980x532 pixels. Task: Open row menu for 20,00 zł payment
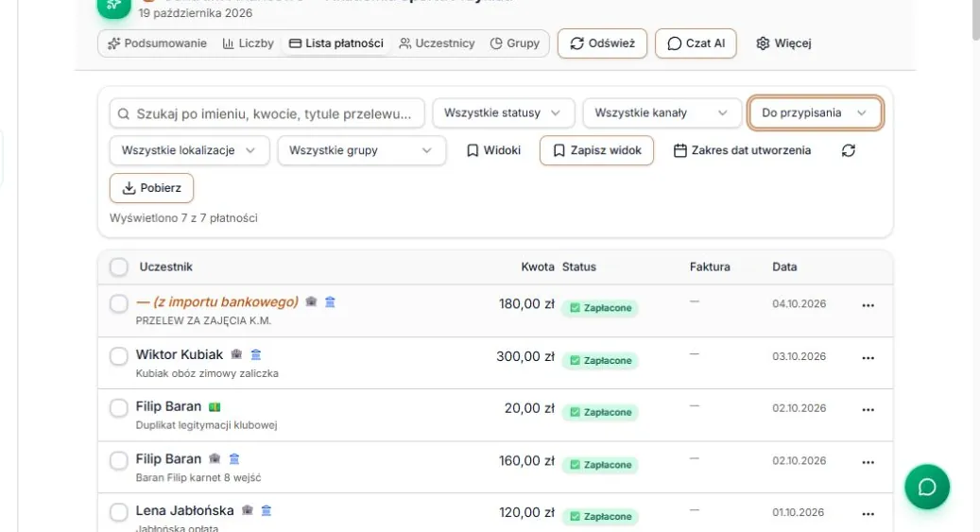[x=868, y=409]
